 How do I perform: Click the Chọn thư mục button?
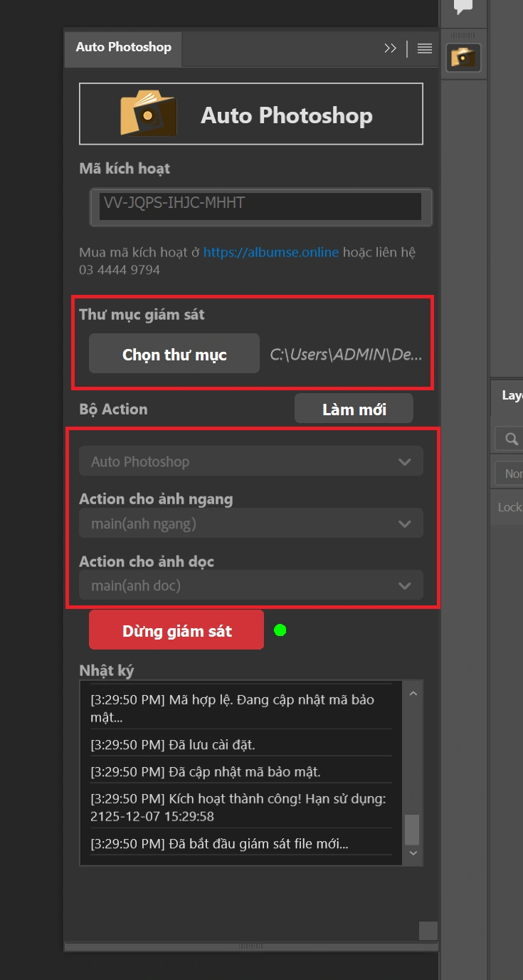point(174,354)
